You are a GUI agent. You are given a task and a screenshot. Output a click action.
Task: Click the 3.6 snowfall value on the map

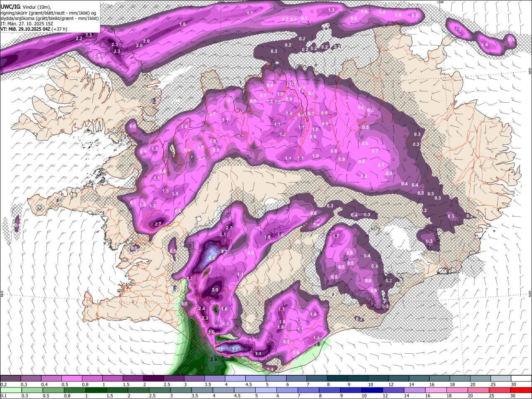211,332
